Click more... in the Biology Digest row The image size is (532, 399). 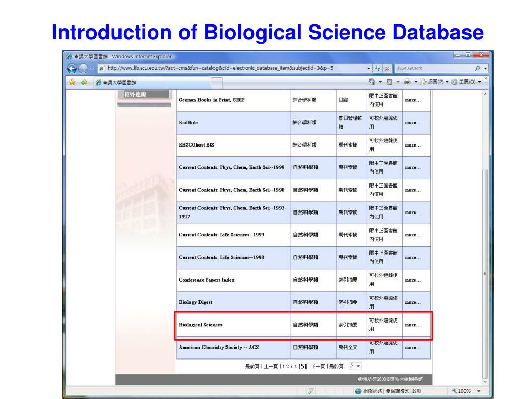[413, 302]
